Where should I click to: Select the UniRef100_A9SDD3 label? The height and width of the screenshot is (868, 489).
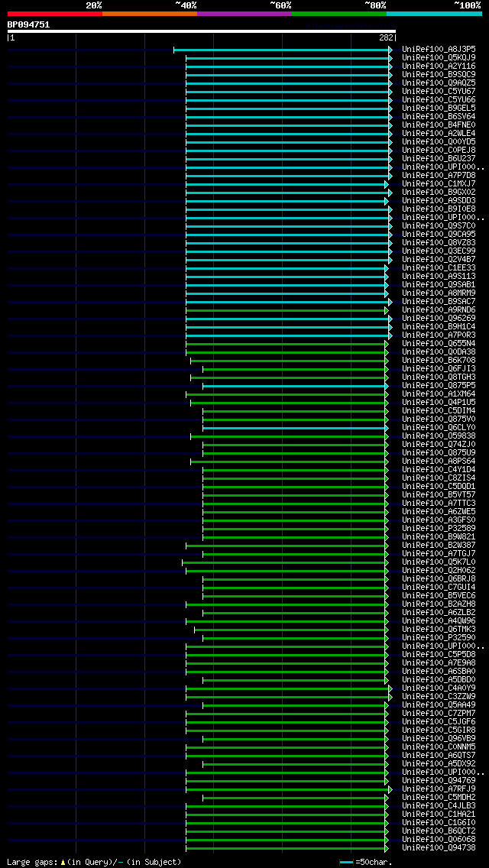coord(439,200)
